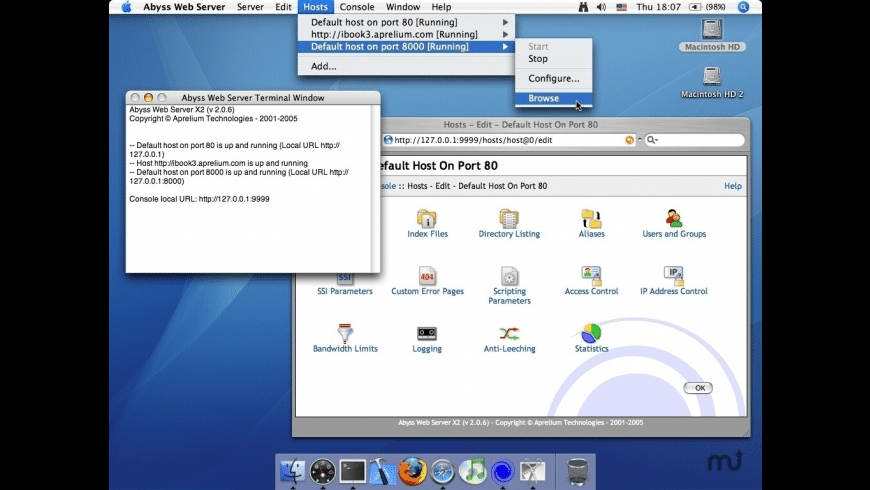Open IP Address Control icon
Viewport: 870px width, 490px height.
[674, 276]
